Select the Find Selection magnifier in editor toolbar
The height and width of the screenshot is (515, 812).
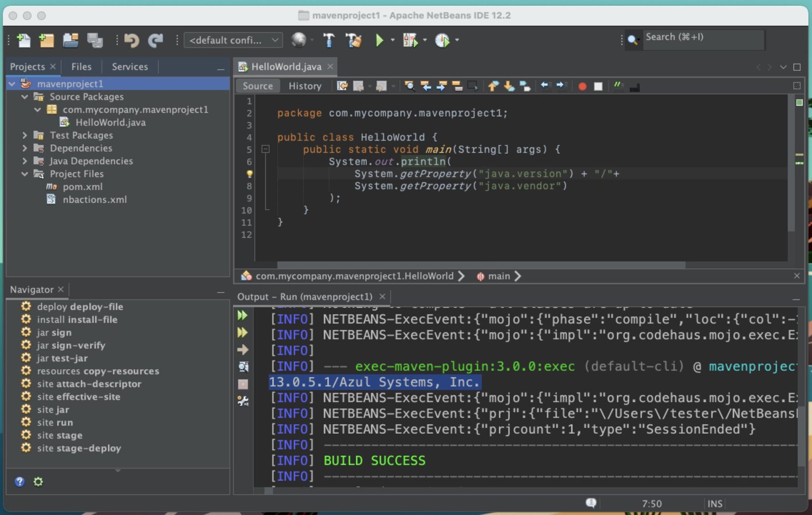409,86
